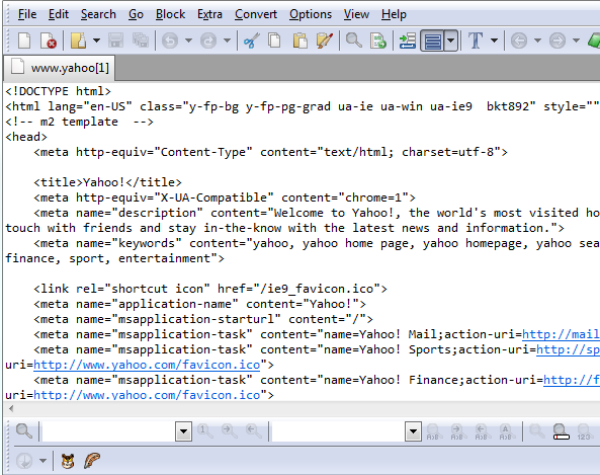Cut selection with the scissors icon
This screenshot has height=475, width=600.
251,41
